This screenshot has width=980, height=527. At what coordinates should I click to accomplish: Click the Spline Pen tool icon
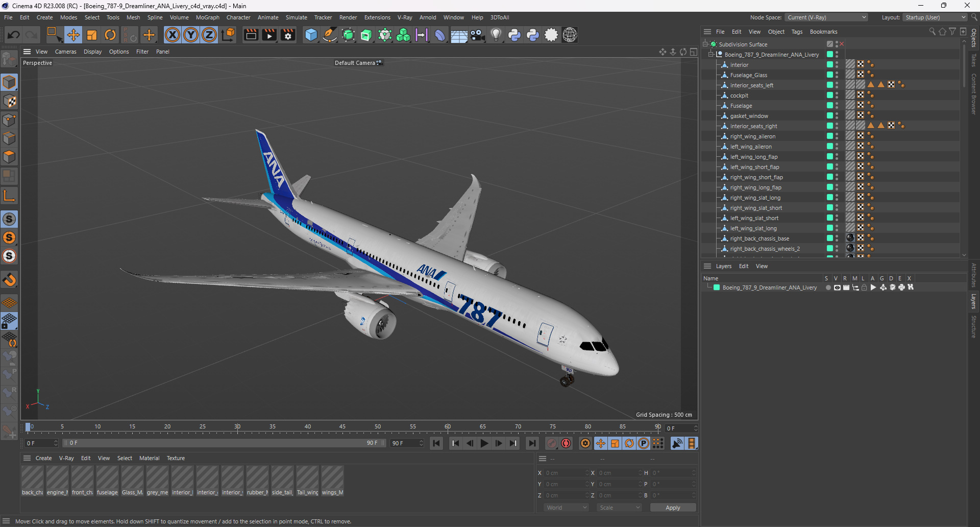(330, 35)
